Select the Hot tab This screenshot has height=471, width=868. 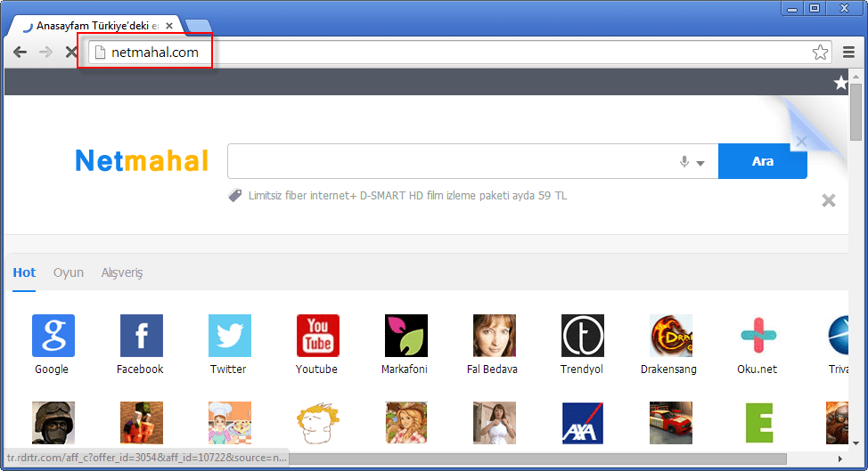[x=24, y=272]
